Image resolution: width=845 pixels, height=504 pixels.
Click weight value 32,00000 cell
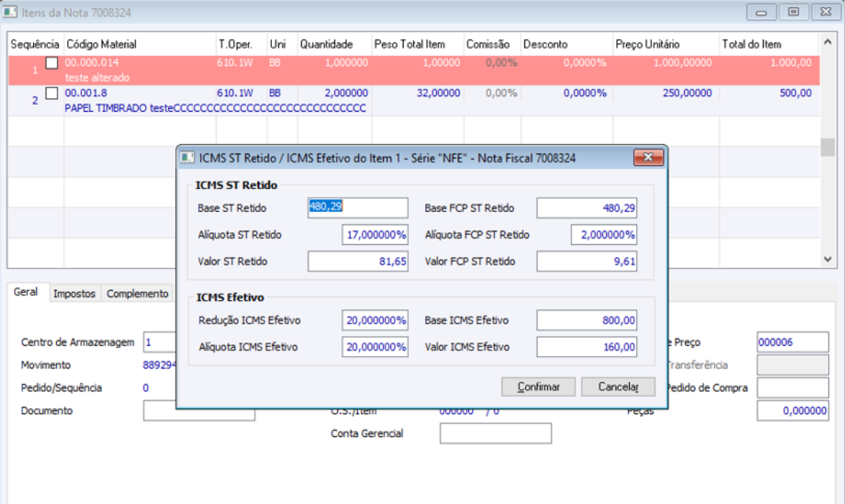tap(438, 93)
